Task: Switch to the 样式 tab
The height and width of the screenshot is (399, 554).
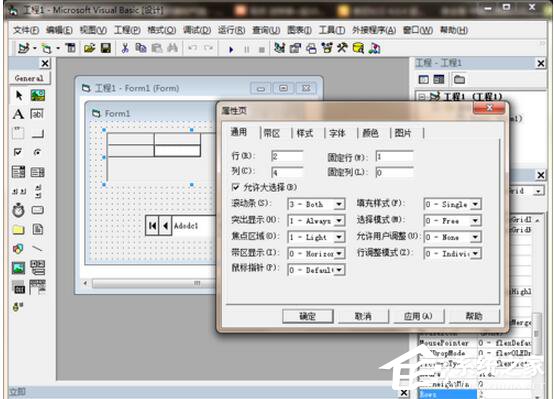Action: pos(305,133)
